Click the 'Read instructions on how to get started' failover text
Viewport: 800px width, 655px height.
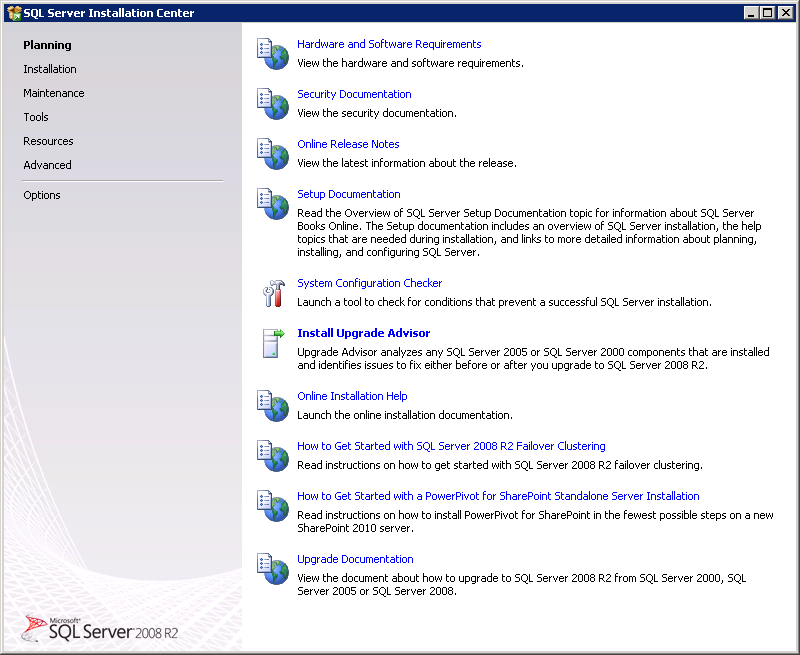(499, 465)
